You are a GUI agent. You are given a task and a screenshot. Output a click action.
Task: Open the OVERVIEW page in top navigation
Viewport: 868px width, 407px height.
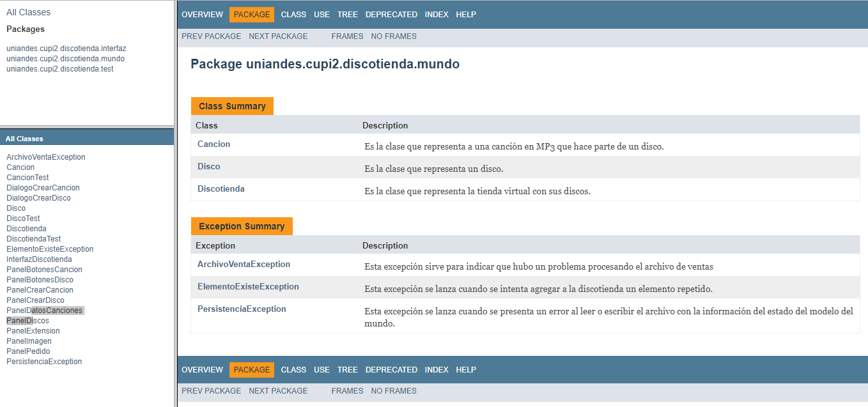(202, 14)
